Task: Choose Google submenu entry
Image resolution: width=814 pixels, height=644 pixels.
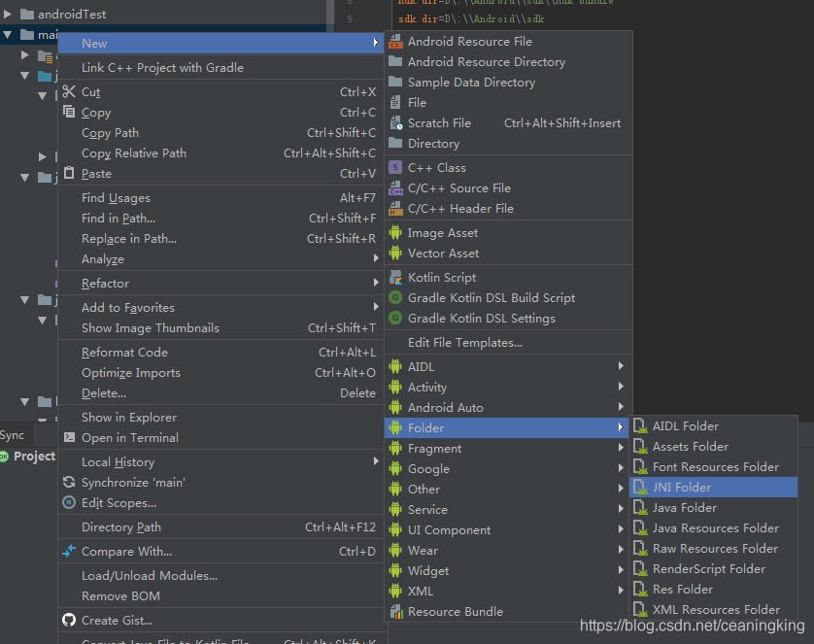Action: point(508,468)
